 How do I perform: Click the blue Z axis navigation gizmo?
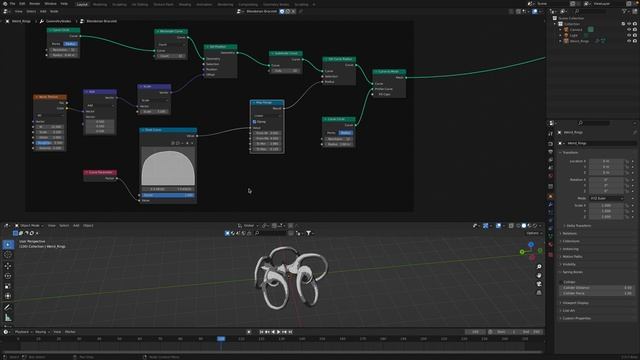click(x=531, y=244)
